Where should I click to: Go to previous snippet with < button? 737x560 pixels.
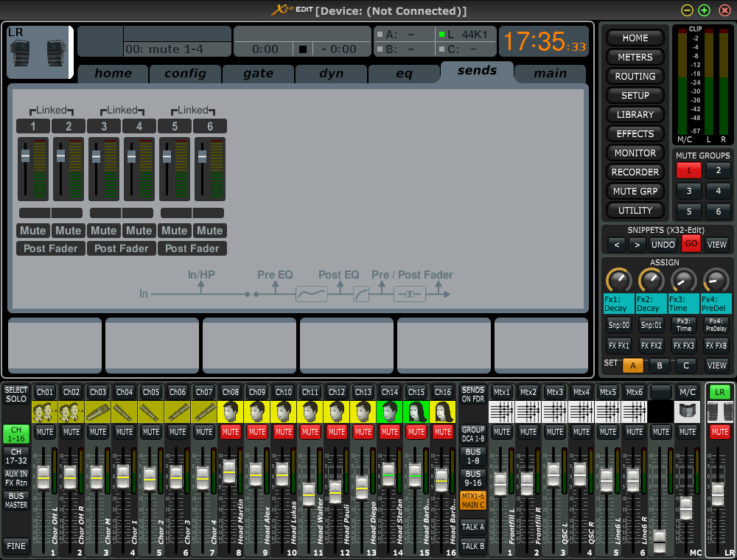point(617,245)
